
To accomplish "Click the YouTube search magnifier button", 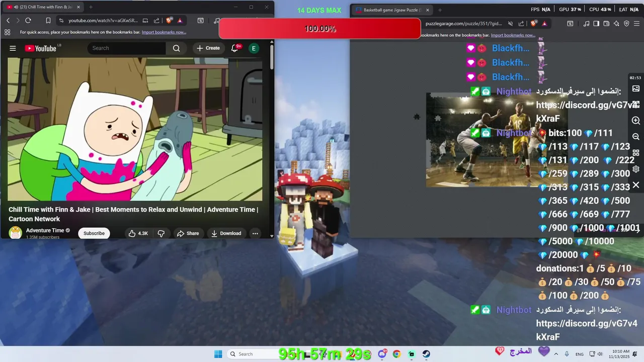I will click(176, 48).
